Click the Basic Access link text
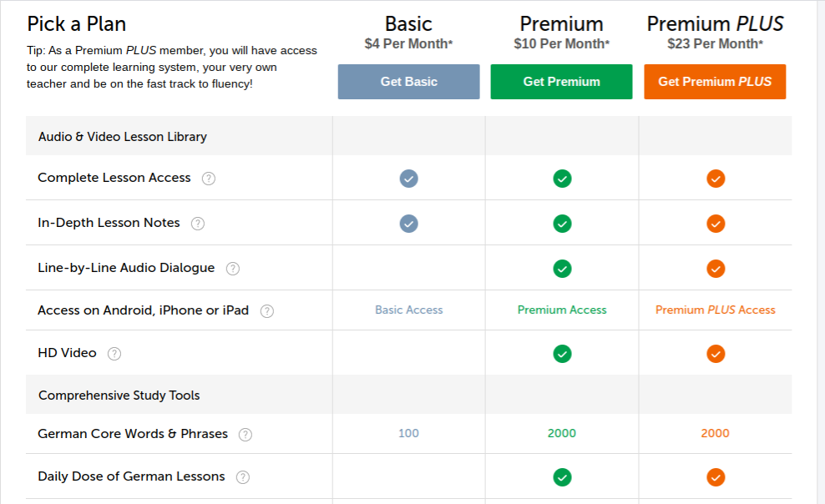Viewport: 825px width, 504px height. point(408,310)
